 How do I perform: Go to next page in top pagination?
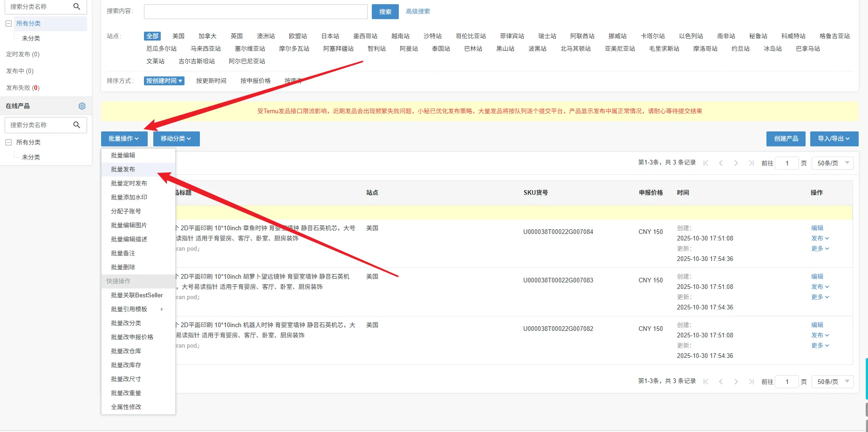(x=736, y=163)
